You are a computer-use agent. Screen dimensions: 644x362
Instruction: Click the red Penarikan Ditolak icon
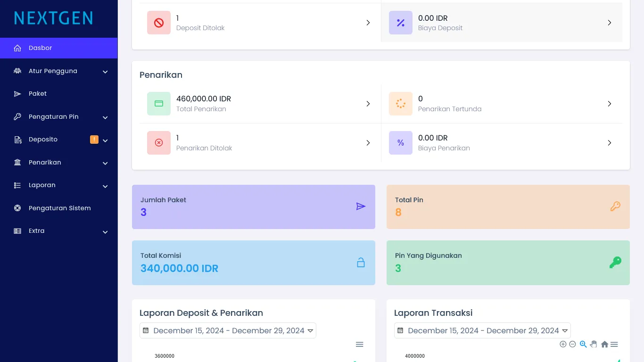[159, 143]
